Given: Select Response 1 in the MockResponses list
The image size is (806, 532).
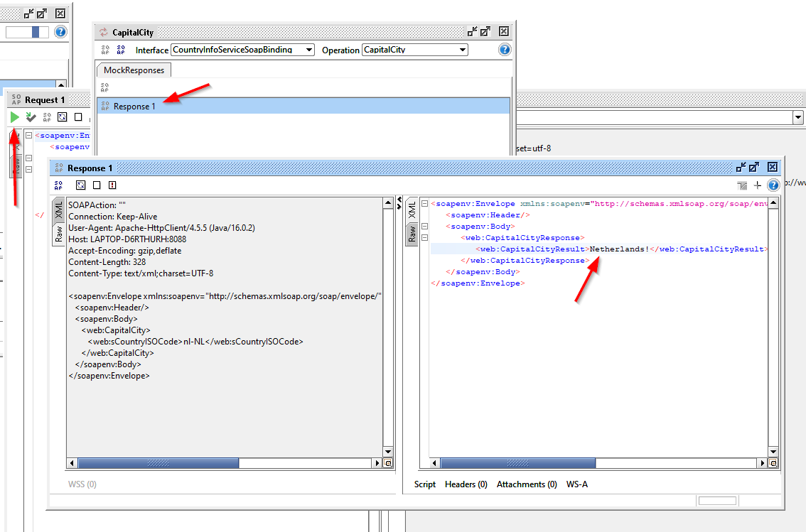Looking at the screenshot, I should [134, 106].
